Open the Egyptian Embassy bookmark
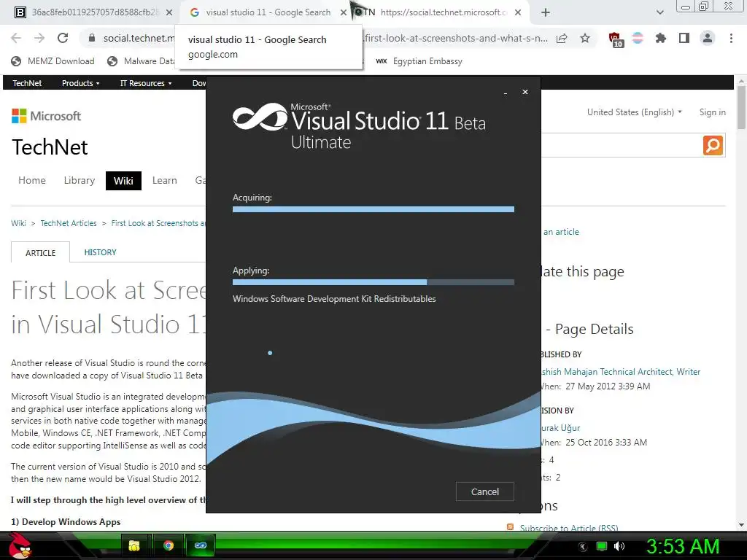 419,61
